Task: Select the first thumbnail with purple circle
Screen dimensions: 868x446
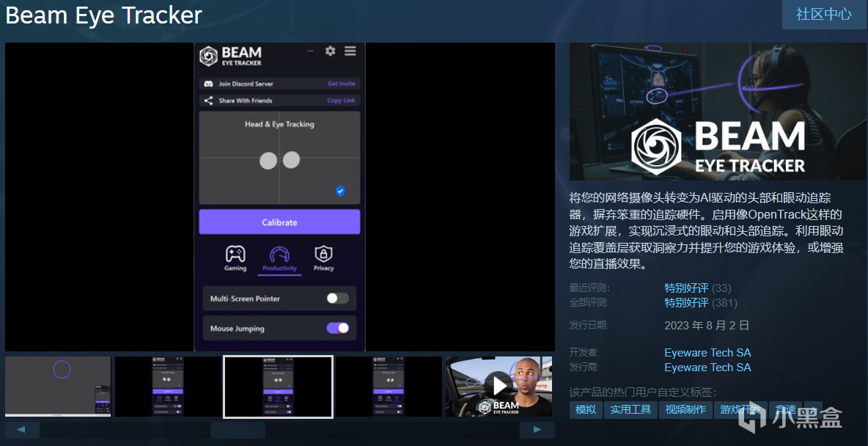Action: (x=58, y=386)
